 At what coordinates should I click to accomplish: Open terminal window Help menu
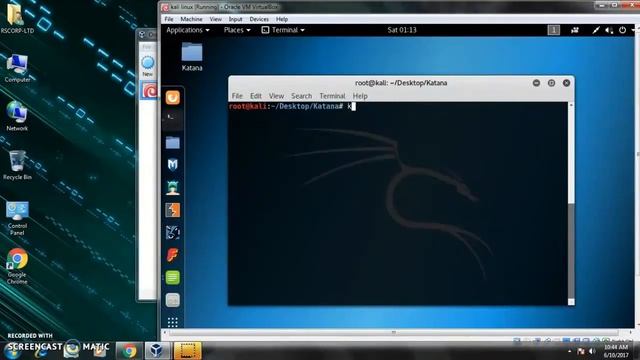click(360, 96)
